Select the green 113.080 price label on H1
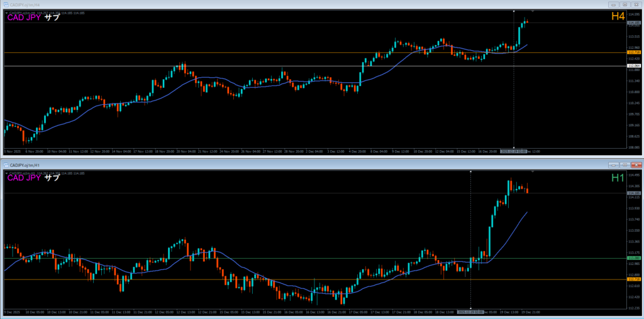The height and width of the screenshot is (319, 644). pos(633,258)
